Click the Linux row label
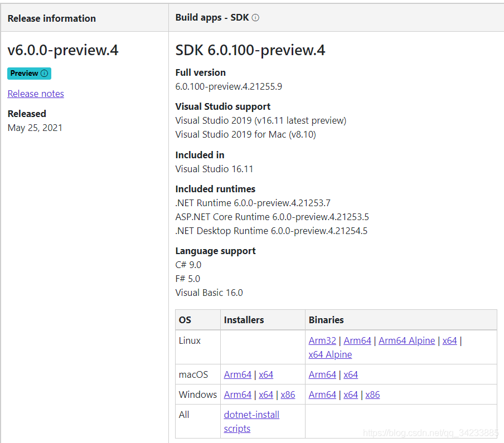This screenshot has height=443, width=504. (190, 340)
